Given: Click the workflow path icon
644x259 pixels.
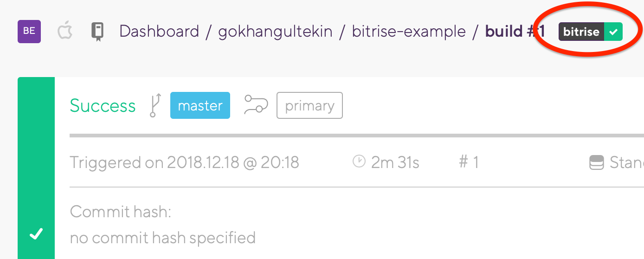Looking at the screenshot, I should tap(256, 105).
